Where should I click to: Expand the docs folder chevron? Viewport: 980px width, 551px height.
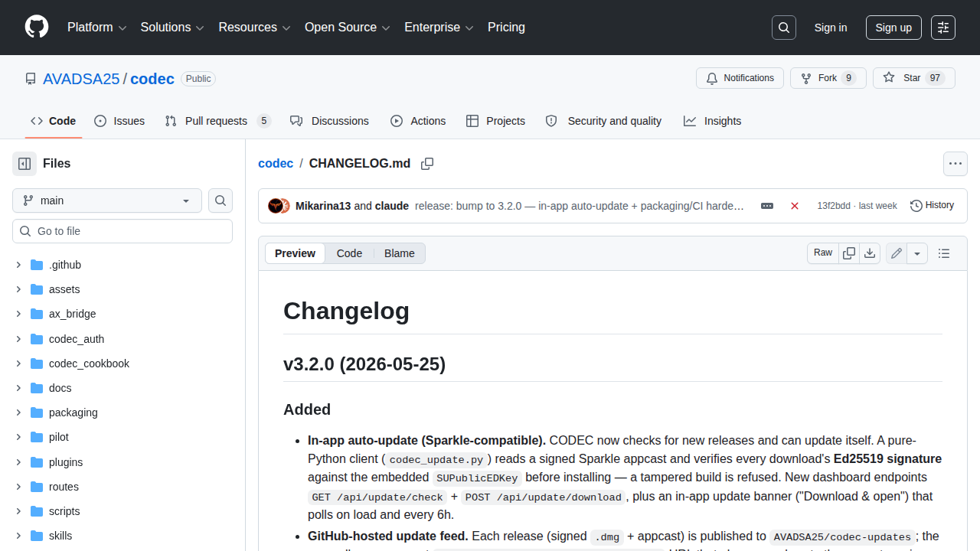18,388
